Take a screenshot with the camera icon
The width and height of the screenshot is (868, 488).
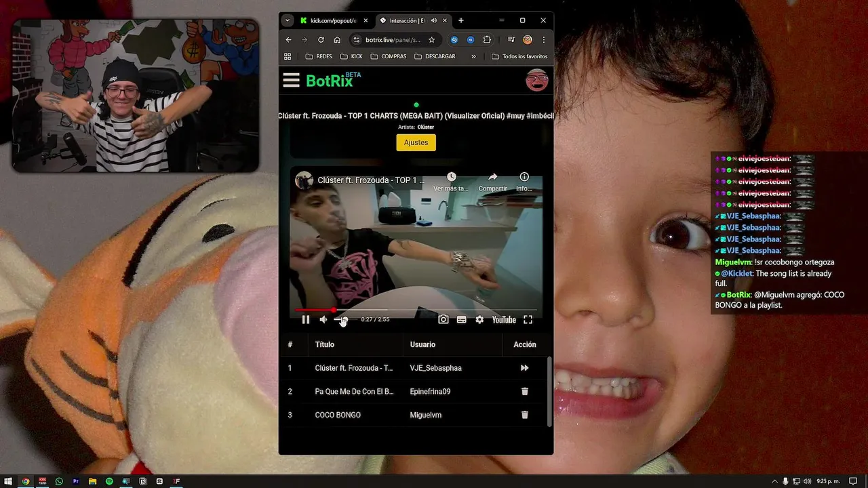point(443,320)
